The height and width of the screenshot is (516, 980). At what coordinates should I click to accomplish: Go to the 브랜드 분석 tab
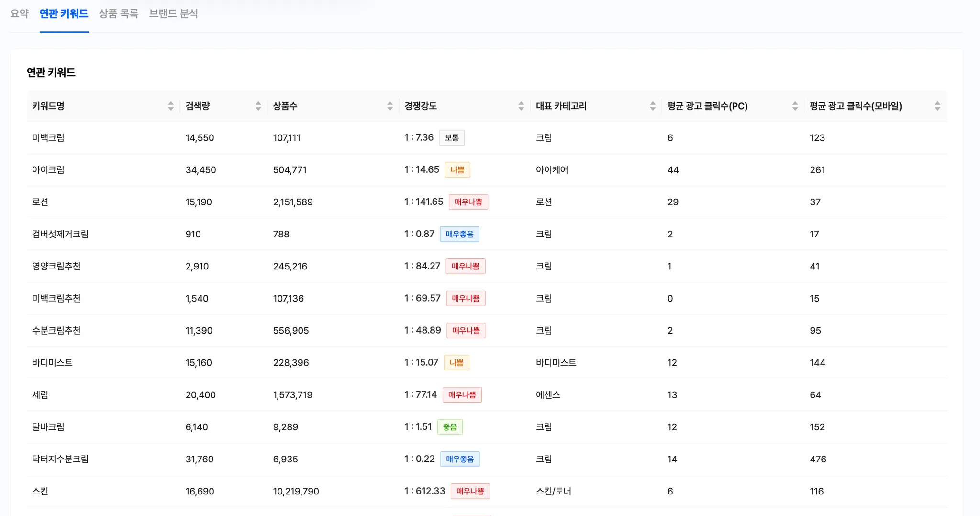(x=173, y=13)
